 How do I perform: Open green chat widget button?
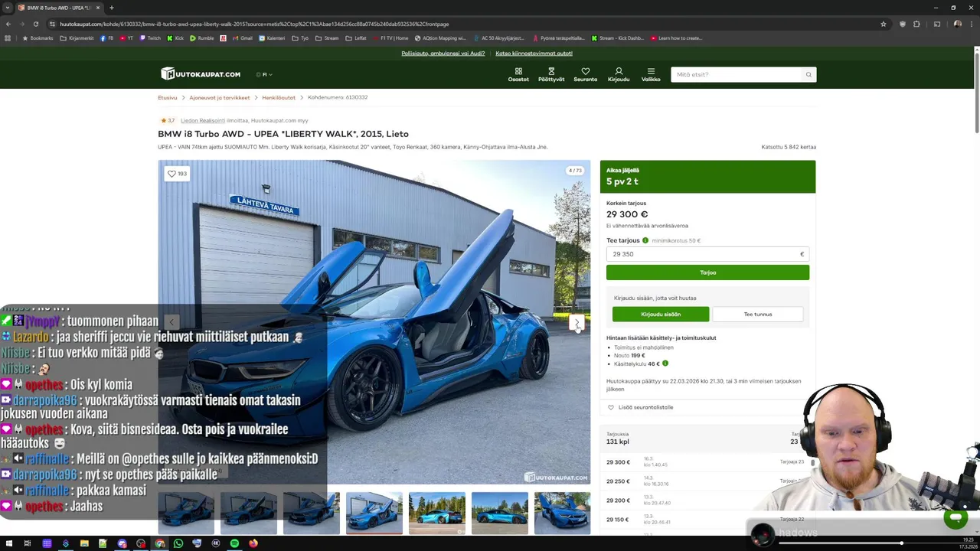click(x=955, y=518)
